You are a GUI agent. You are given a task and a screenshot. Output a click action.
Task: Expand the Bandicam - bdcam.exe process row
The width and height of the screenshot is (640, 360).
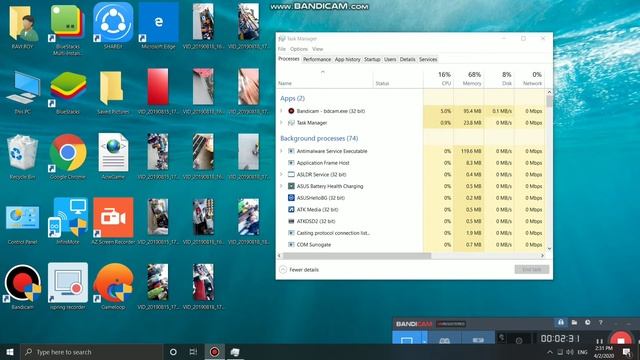coord(281,111)
